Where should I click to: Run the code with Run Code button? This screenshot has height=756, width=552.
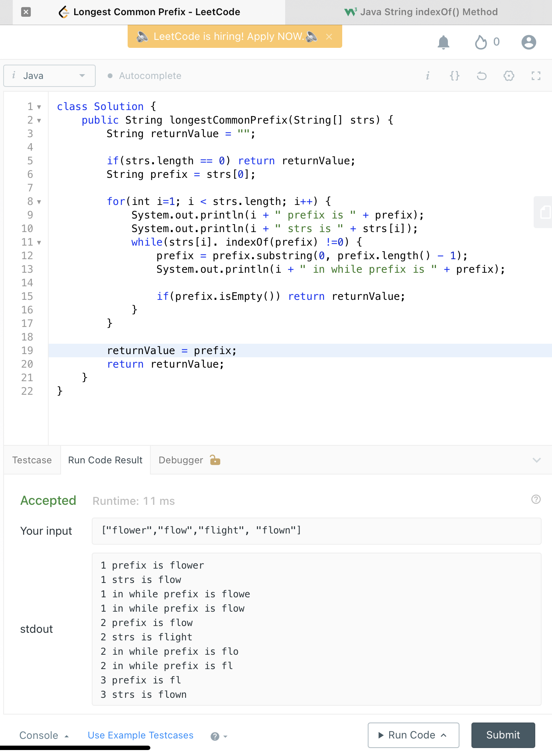[x=413, y=735]
